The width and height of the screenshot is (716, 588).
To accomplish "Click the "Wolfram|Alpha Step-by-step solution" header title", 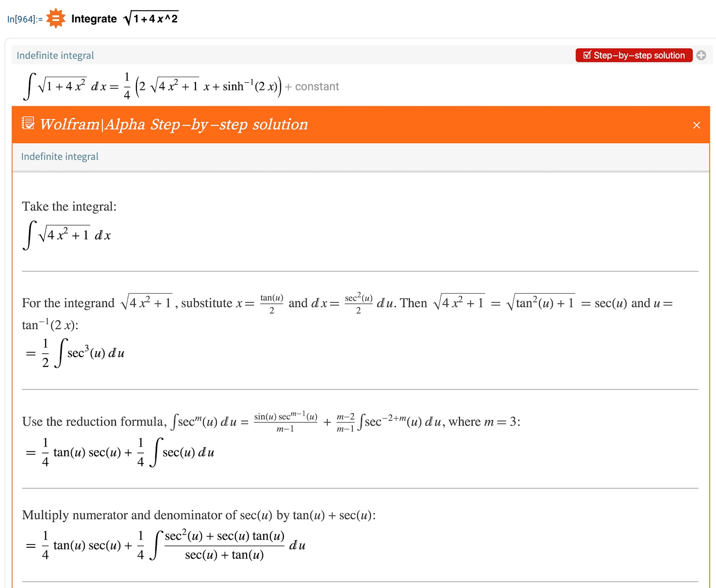I will (174, 124).
